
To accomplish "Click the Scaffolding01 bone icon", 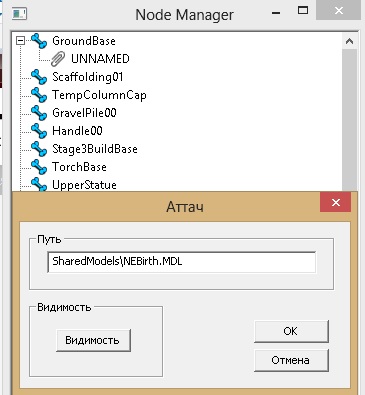I will (x=39, y=77).
